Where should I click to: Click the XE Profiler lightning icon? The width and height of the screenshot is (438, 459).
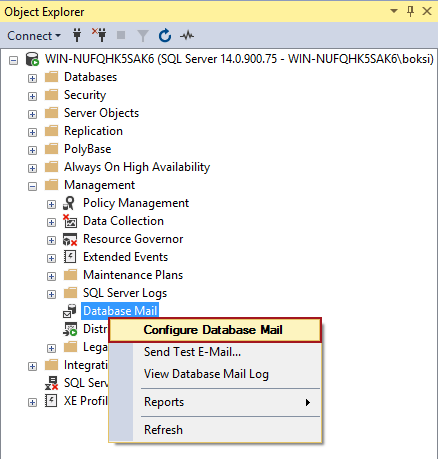point(51,401)
